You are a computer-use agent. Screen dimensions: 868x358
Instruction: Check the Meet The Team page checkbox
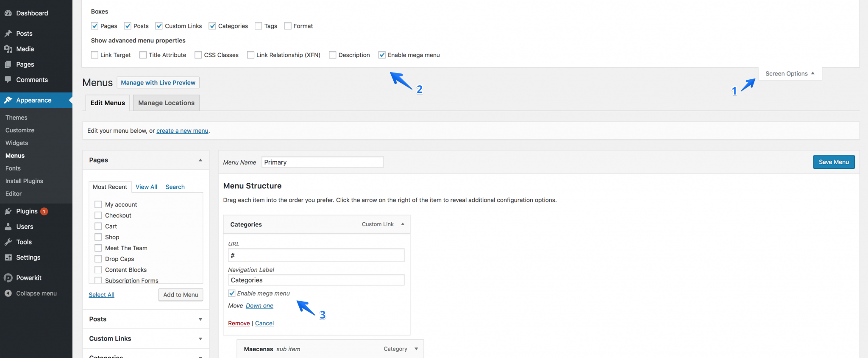[98, 248]
